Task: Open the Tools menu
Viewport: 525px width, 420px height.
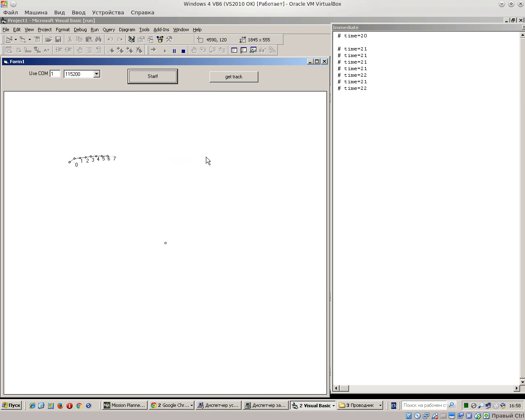Action: (144, 30)
